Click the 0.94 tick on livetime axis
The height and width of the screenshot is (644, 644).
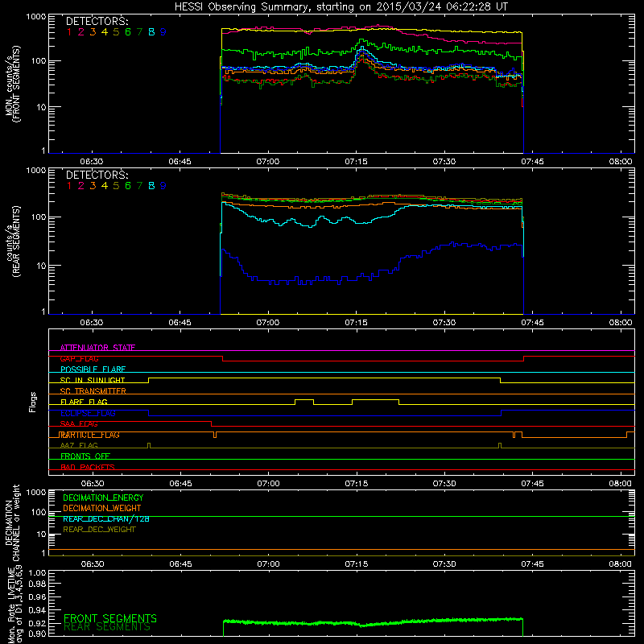pyautogui.click(x=38, y=610)
